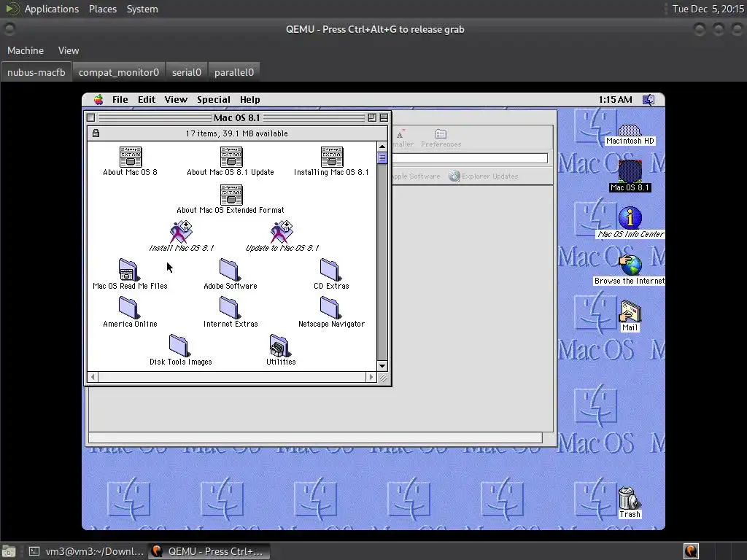Open the QEMU View menu
This screenshot has height=560, width=747.
pyautogui.click(x=69, y=50)
